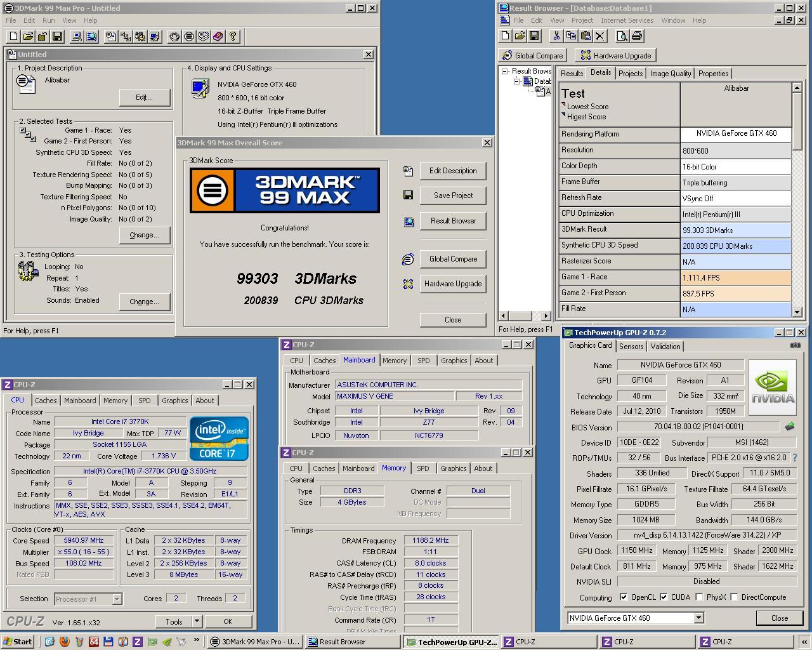
Task: Open Project menu in Result Browser
Action: coord(582,20)
